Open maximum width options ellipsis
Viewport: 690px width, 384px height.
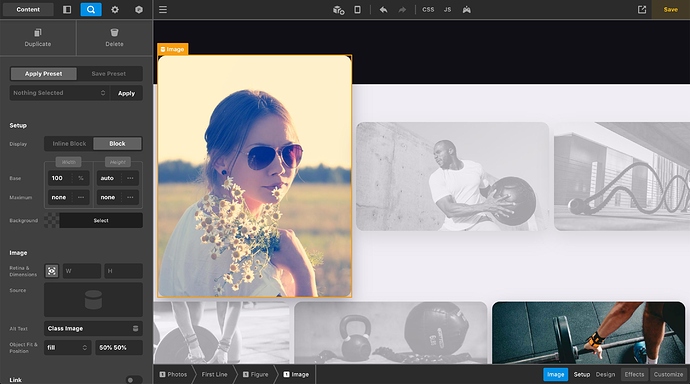(x=81, y=197)
